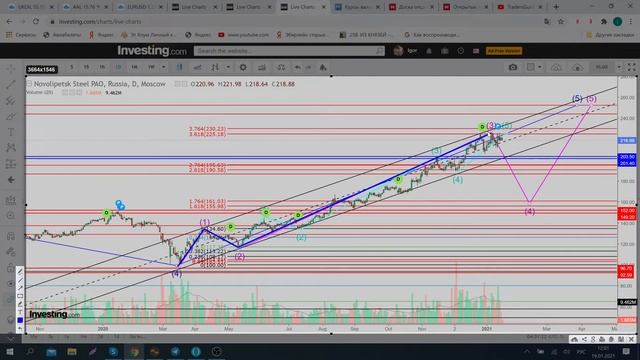This screenshot has height=360, width=640.
Task: Click the chart settings gear icon
Action: pyautogui.click(x=243, y=67)
